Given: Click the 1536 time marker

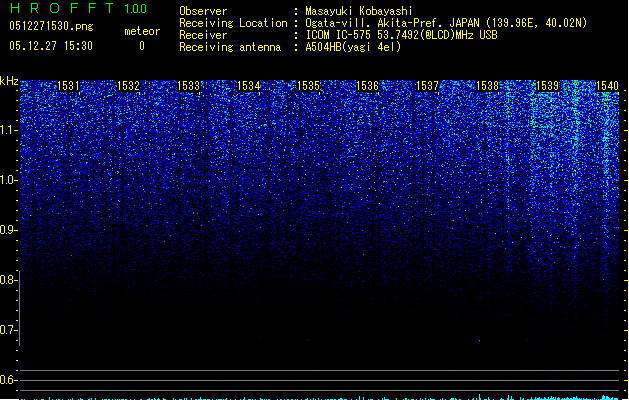Looking at the screenshot, I should pyautogui.click(x=367, y=86).
